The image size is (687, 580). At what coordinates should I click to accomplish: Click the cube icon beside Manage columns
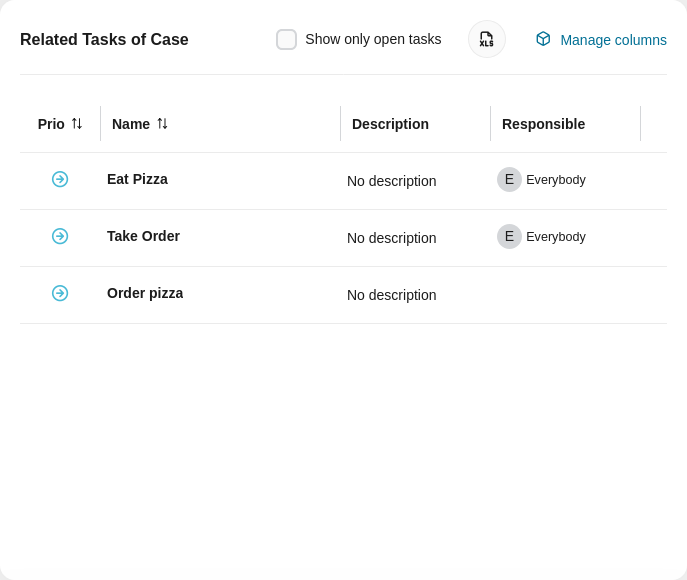pyautogui.click(x=543, y=39)
